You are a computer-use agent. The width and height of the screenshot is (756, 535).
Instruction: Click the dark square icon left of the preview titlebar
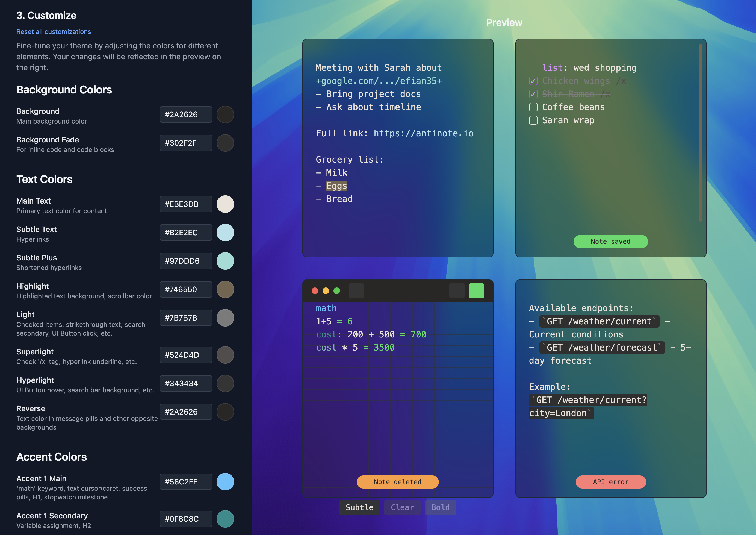pos(356,290)
